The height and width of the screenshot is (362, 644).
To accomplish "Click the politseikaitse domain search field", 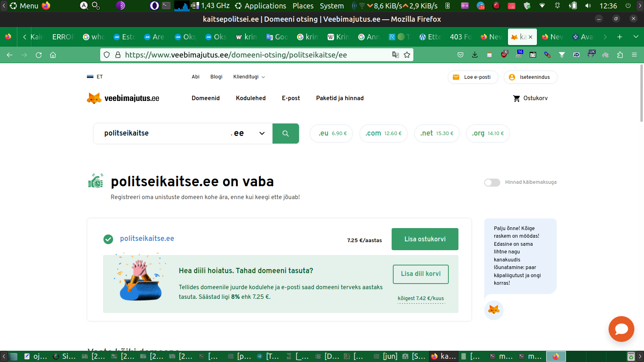I will click(161, 134).
